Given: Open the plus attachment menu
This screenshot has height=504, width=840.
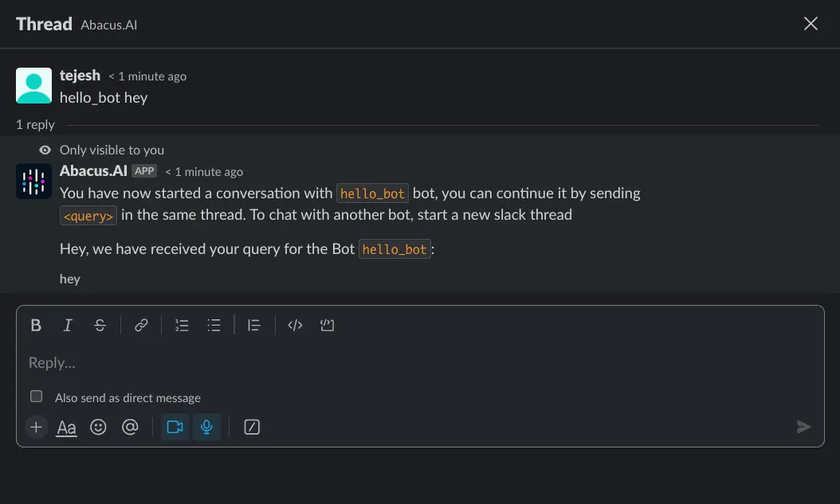Looking at the screenshot, I should click(36, 428).
